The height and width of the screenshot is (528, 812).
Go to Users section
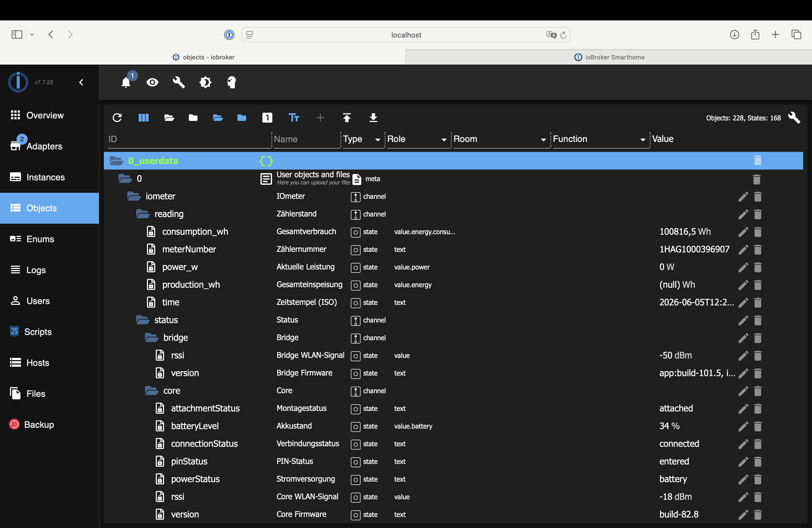[x=49, y=301]
